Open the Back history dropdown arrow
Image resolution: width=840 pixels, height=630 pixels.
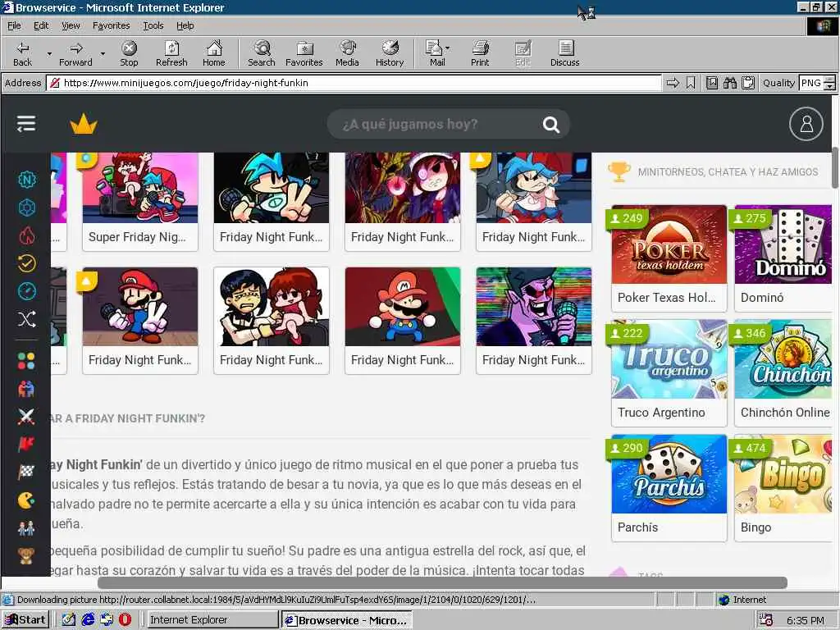(49, 53)
